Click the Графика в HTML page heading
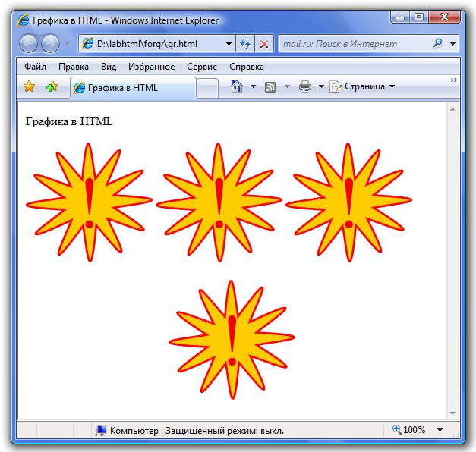476x452 pixels. pyautogui.click(x=69, y=121)
